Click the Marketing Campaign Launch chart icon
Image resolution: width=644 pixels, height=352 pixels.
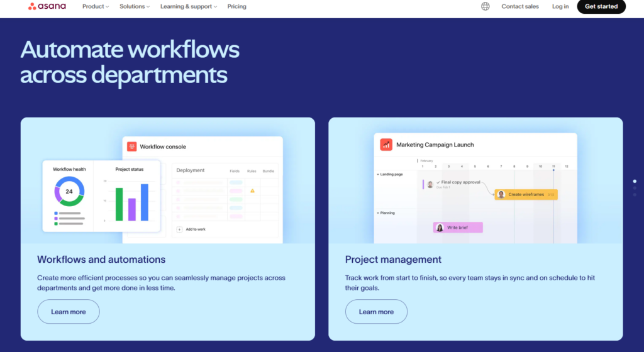click(x=386, y=145)
